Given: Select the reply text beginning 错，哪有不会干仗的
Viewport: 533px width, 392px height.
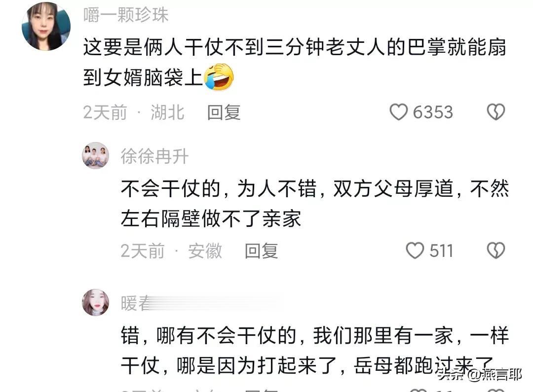Looking at the screenshot, I should point(315,351).
